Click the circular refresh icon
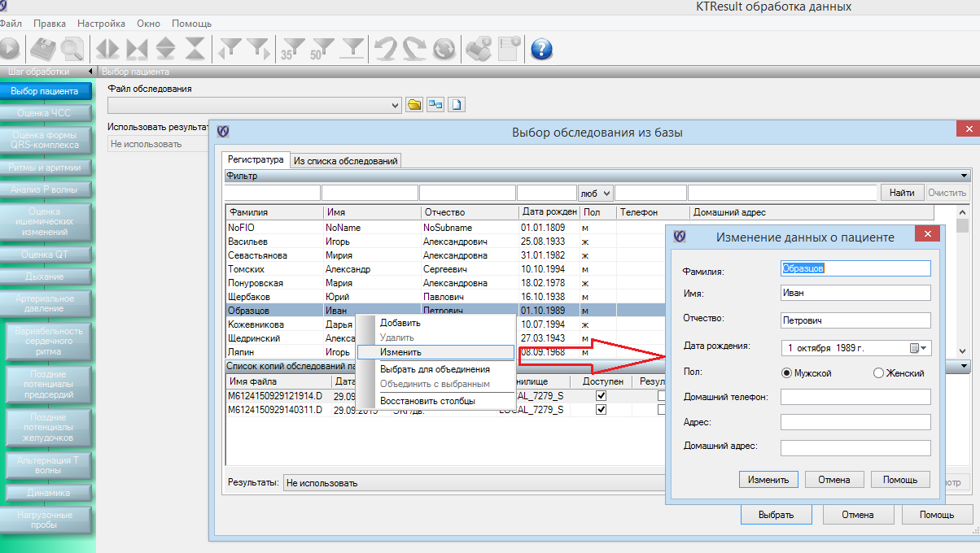 click(444, 49)
